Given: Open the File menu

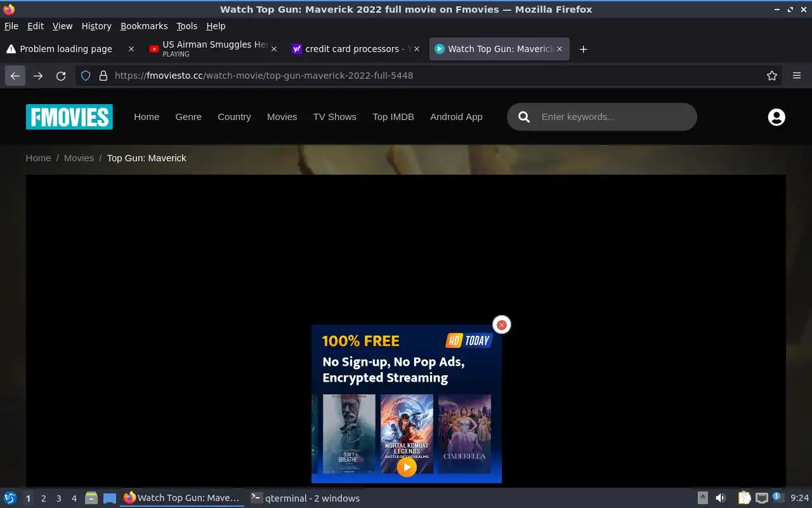Looking at the screenshot, I should (11, 26).
